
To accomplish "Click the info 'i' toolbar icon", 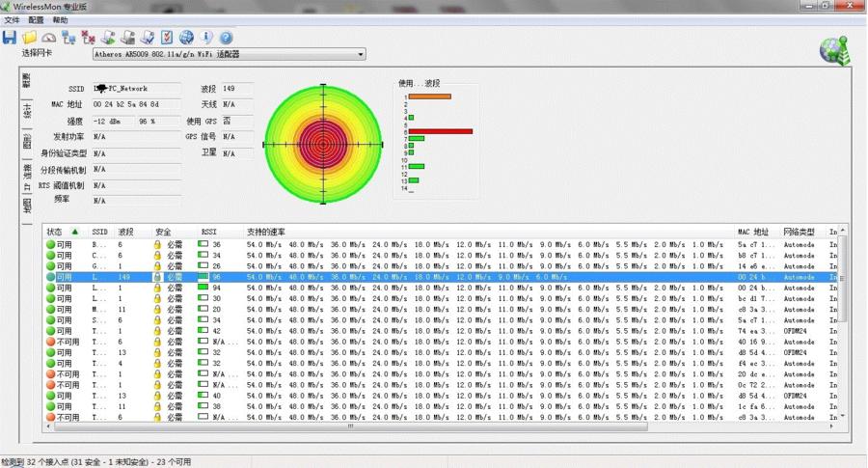I will [x=206, y=38].
